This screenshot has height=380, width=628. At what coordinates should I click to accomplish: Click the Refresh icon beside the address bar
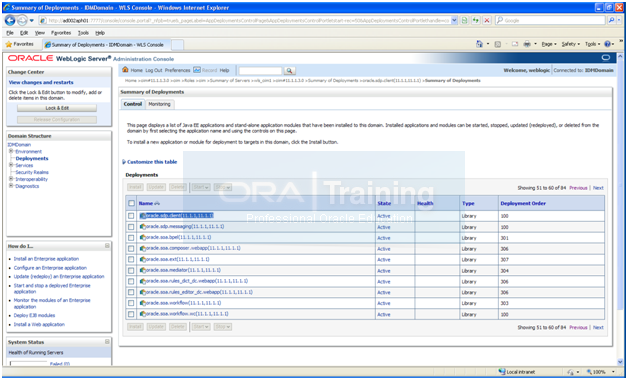476,20
